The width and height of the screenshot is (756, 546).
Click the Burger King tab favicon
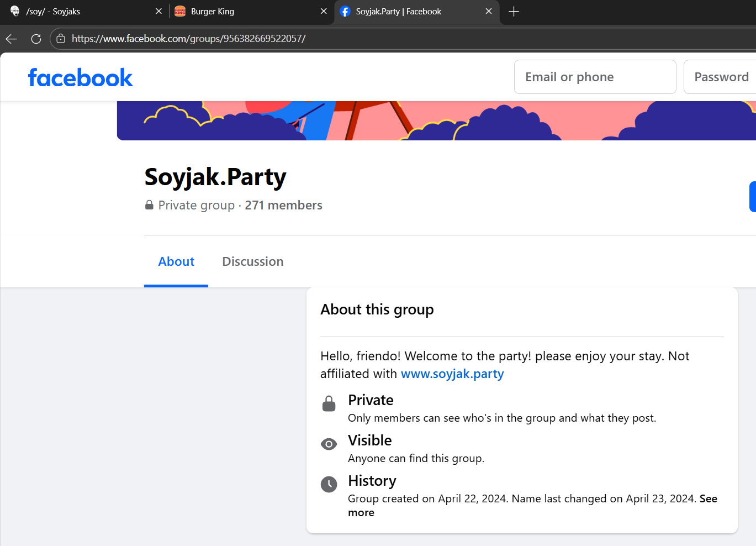pos(180,12)
